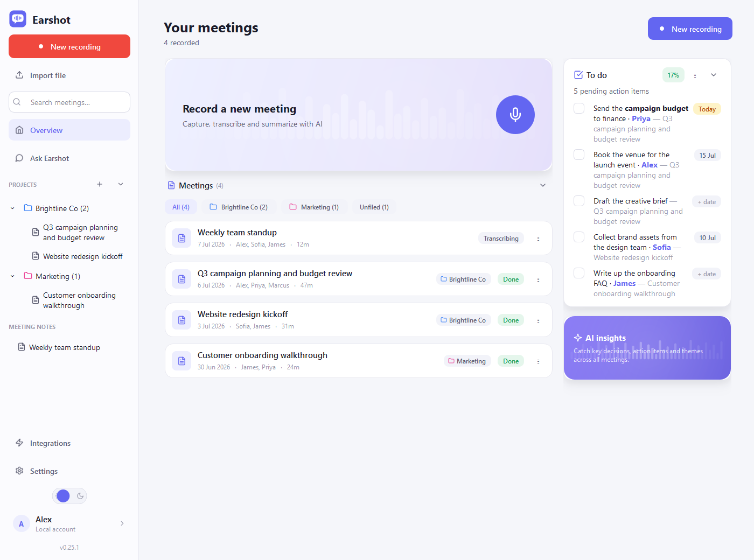Toggle the light/dark theme switch

click(x=69, y=496)
